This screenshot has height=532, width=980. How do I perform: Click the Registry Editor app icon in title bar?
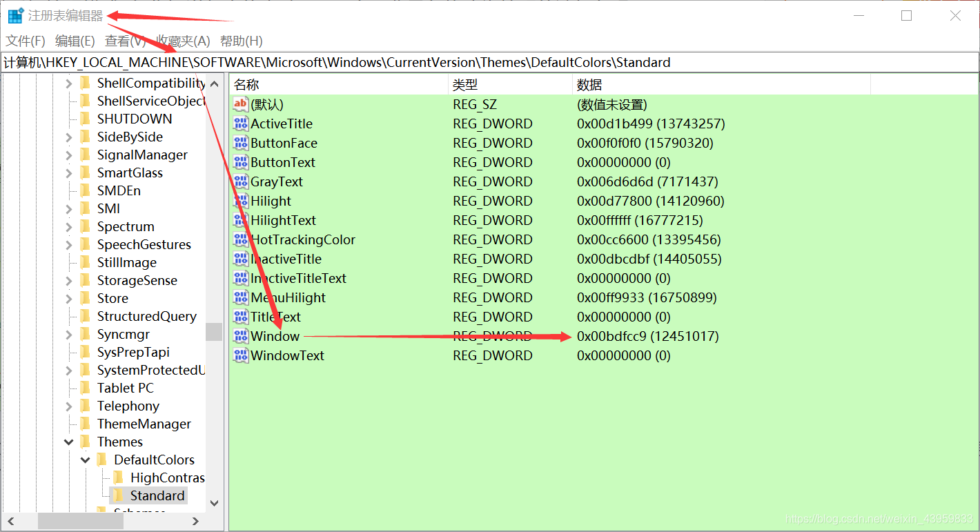click(15, 16)
